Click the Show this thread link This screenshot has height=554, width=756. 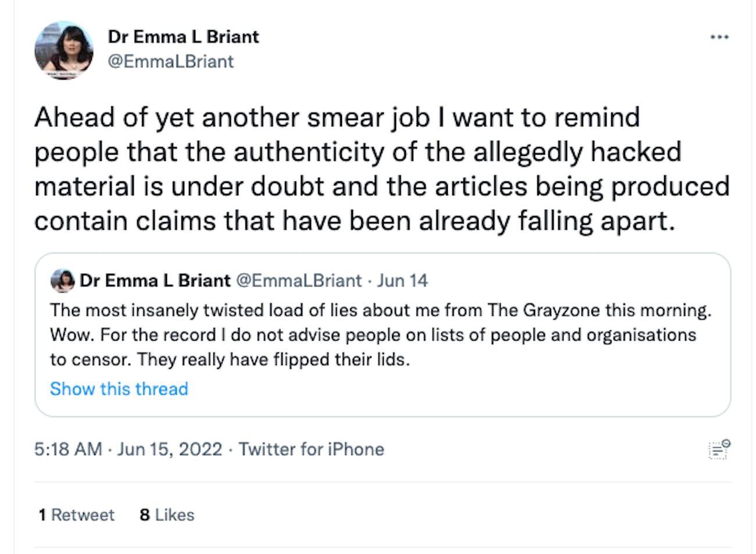point(119,388)
